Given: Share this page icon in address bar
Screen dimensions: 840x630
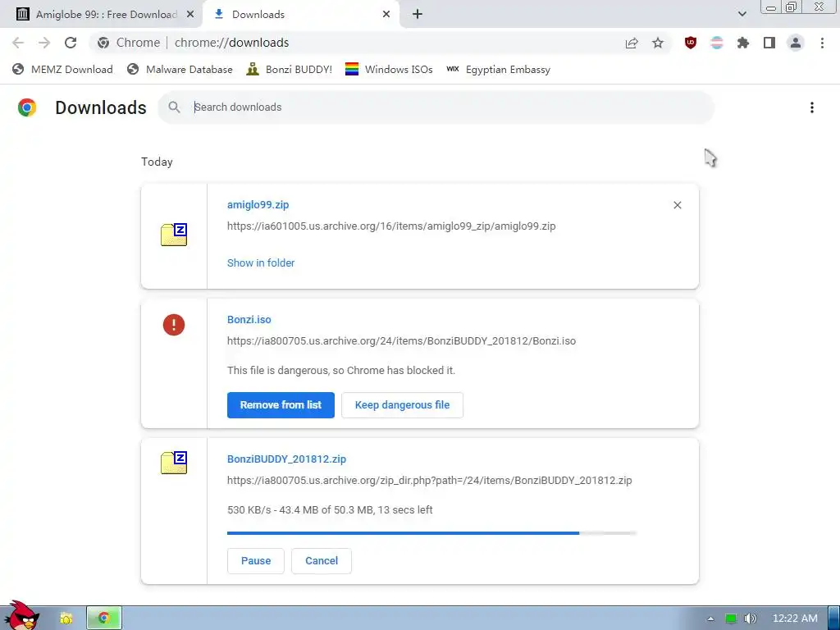Looking at the screenshot, I should pyautogui.click(x=632, y=43).
